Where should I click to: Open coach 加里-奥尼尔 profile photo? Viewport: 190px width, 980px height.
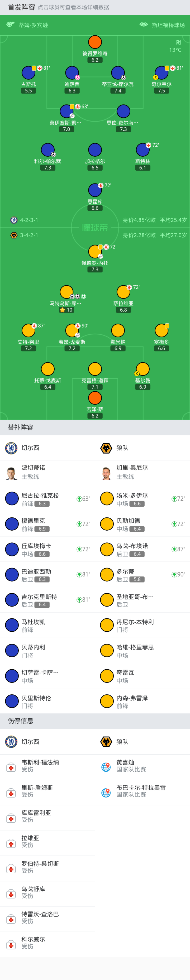tap(107, 473)
